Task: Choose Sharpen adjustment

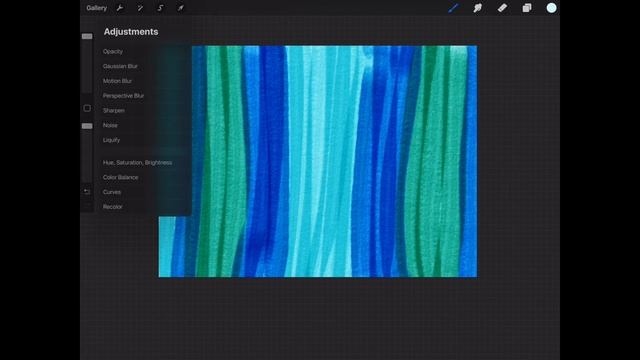Action: point(113,110)
